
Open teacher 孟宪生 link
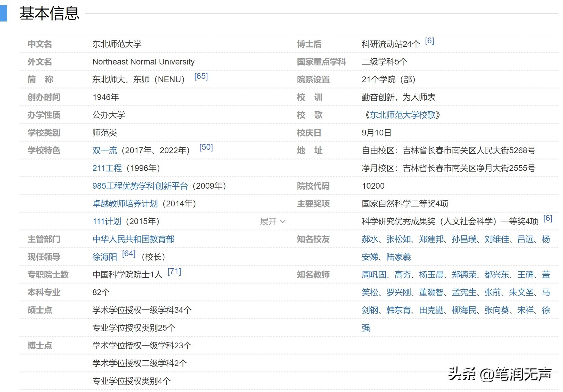[464, 292]
